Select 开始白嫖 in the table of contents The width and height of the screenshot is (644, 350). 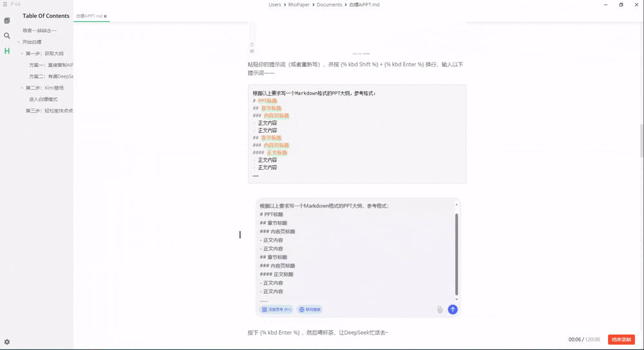[32, 42]
